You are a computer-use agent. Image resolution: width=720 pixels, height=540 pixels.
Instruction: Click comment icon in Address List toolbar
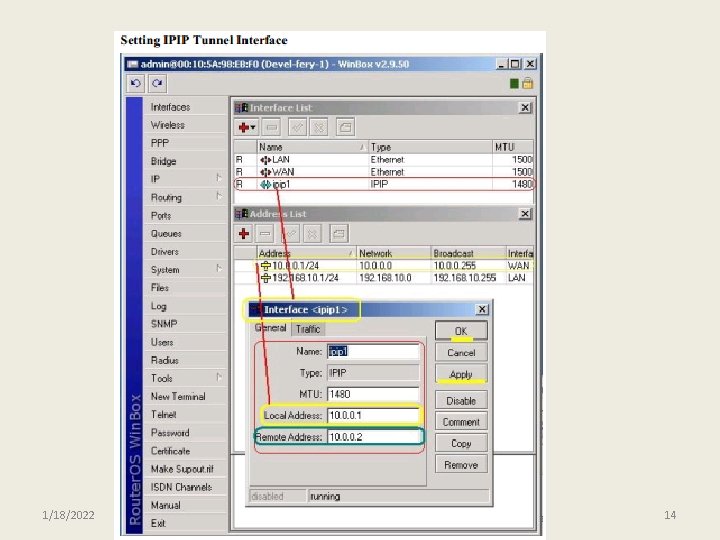(x=339, y=234)
